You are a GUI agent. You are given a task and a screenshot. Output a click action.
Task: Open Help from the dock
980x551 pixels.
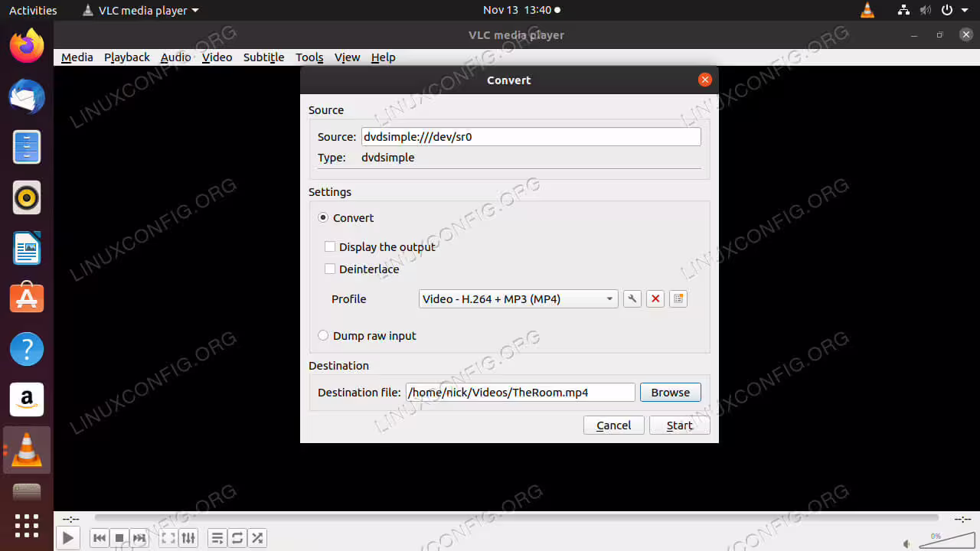tap(27, 349)
